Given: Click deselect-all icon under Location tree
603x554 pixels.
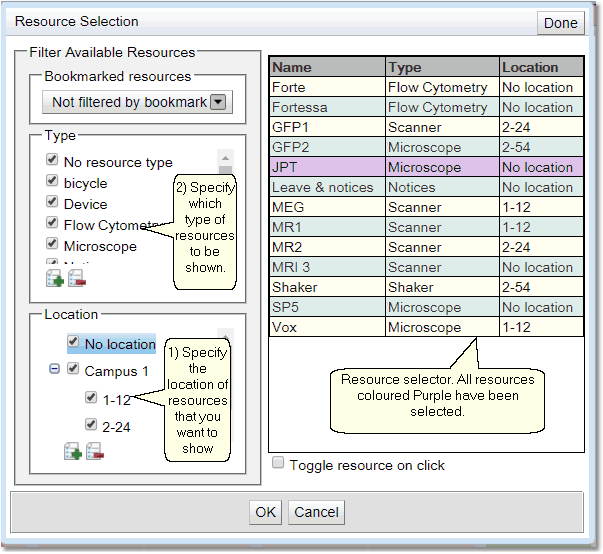Looking at the screenshot, I should click(93, 453).
